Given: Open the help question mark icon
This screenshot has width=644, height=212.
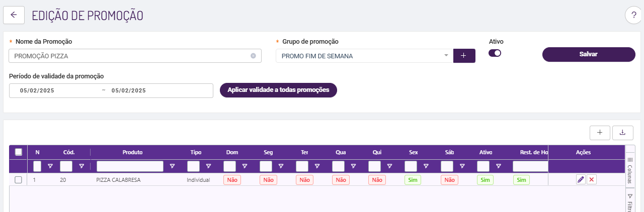Looking at the screenshot, I should pyautogui.click(x=633, y=16).
